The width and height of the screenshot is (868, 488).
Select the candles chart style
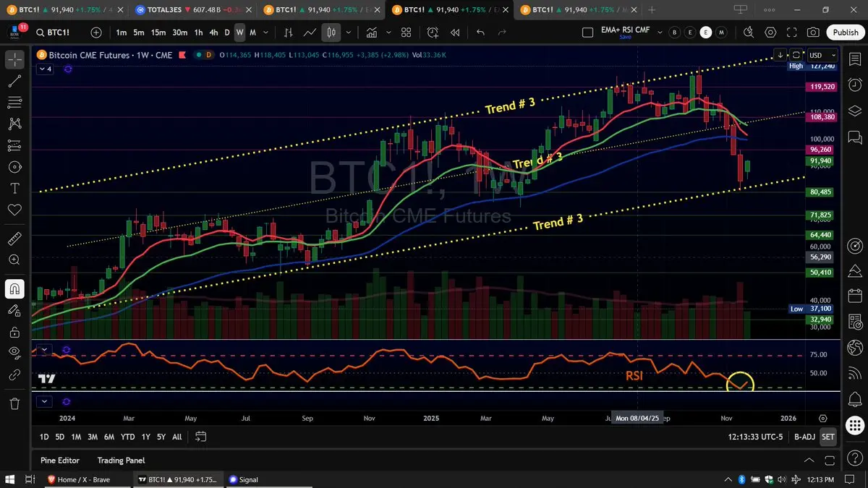332,33
